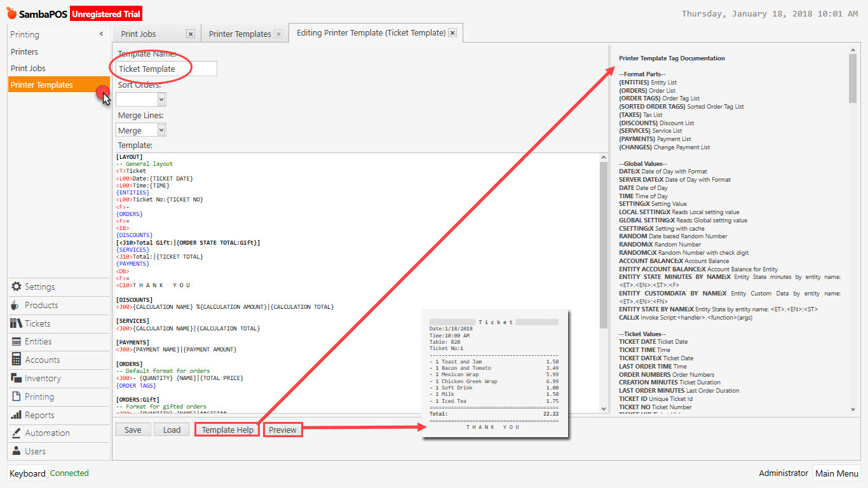Screen dimensions: 868x488
Task: Click the Unregistered Trial badge
Action: pyautogui.click(x=106, y=14)
